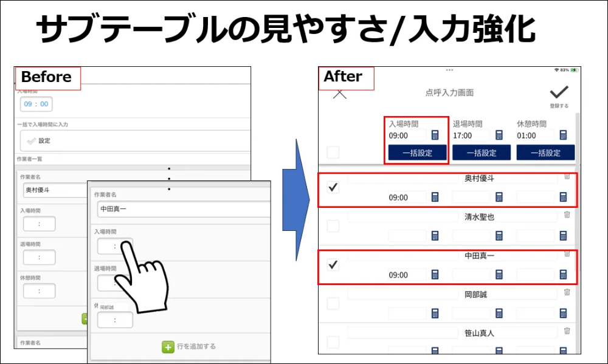
Task: Click 一括設定 button under 入場時間
Action: click(x=417, y=153)
